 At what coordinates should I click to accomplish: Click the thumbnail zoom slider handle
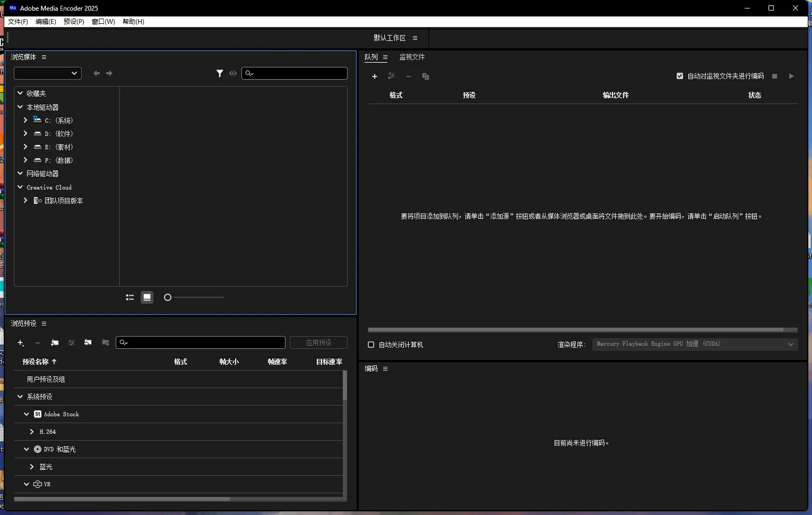tap(168, 297)
